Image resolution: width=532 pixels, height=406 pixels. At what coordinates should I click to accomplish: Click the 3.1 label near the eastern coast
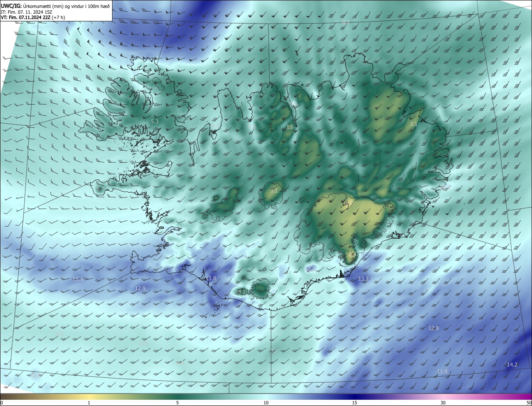pos(414,124)
